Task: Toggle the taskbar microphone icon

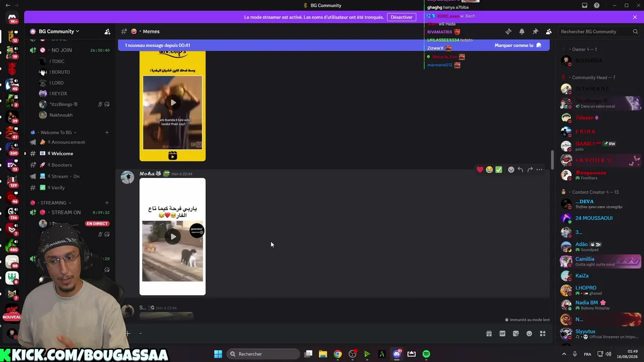Action: coord(575,354)
